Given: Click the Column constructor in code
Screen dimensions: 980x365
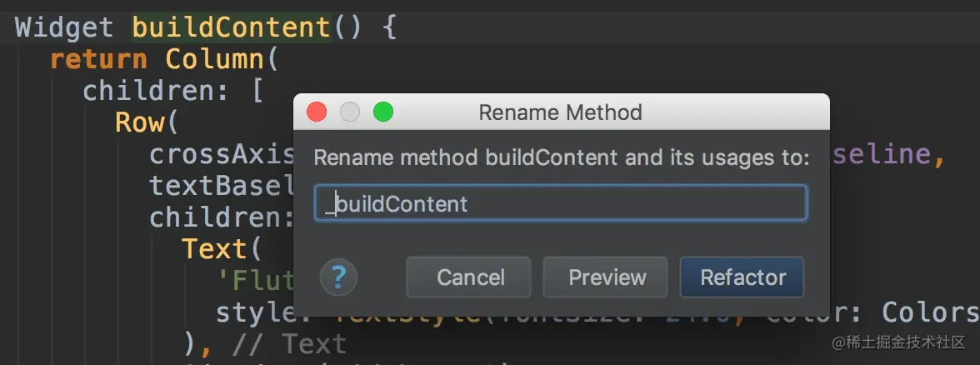Looking at the screenshot, I should tap(213, 59).
